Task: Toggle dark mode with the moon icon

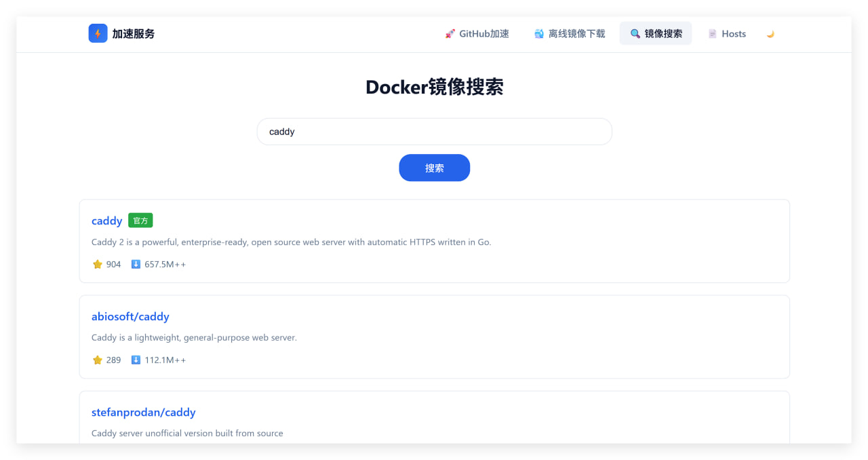Action: (770, 34)
